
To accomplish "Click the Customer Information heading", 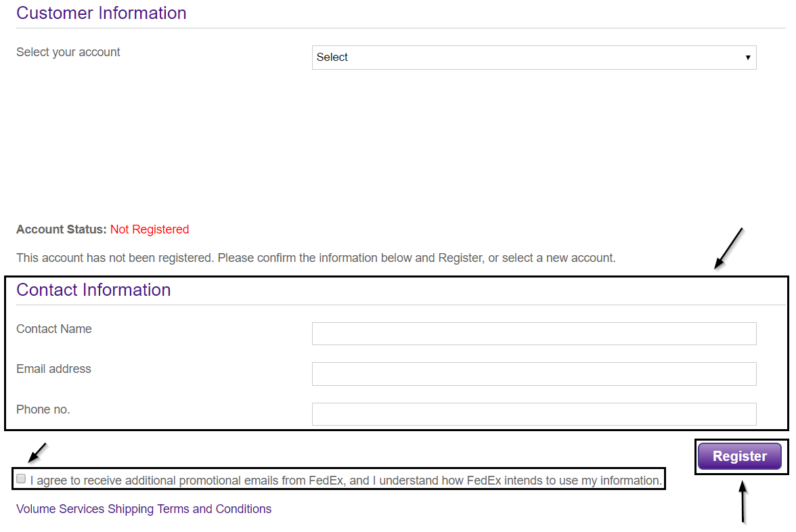I will click(102, 13).
